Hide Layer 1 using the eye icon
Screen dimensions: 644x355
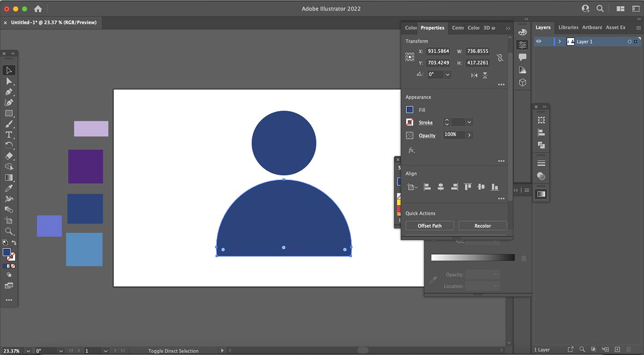(539, 41)
